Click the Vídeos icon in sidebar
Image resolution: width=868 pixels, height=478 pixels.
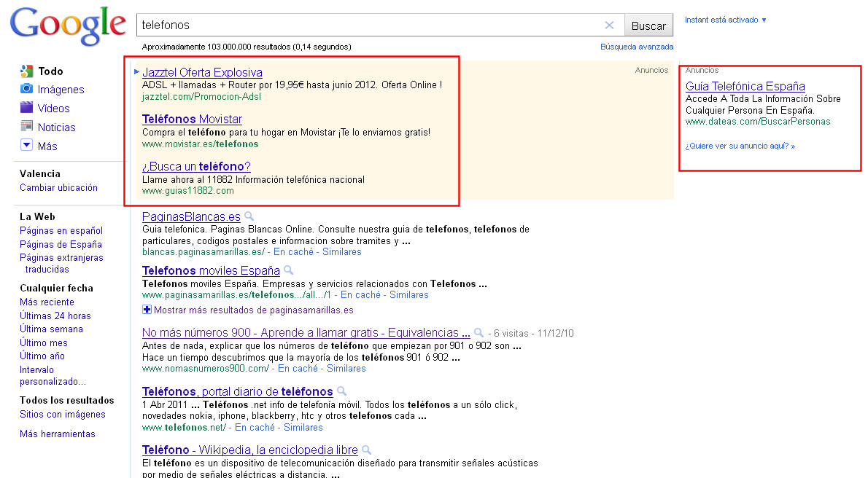pyautogui.click(x=26, y=108)
